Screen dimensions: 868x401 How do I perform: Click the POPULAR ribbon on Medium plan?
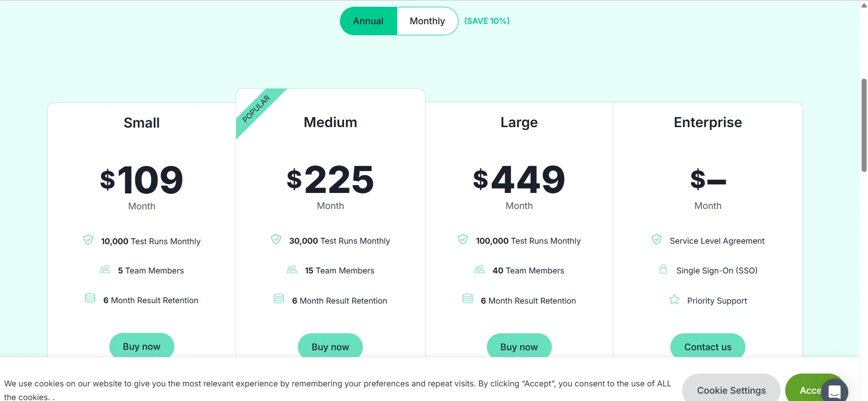[256, 109]
